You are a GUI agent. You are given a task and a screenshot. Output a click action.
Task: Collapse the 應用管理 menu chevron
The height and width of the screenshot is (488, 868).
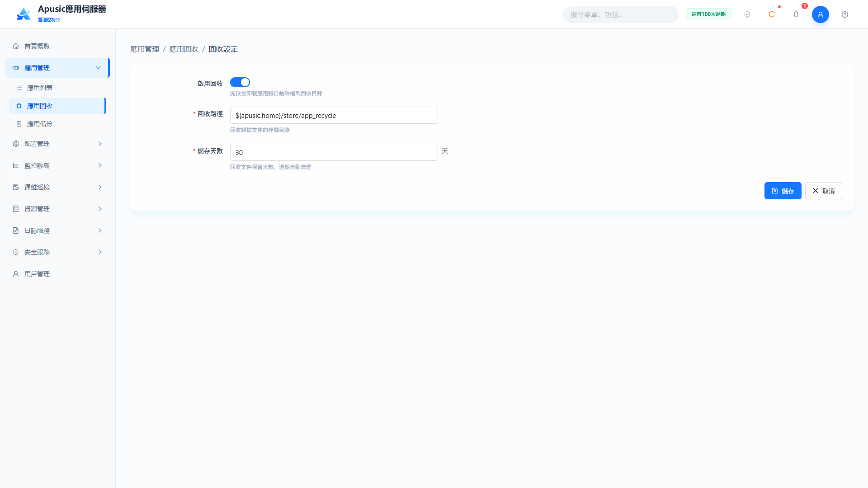[x=98, y=68]
